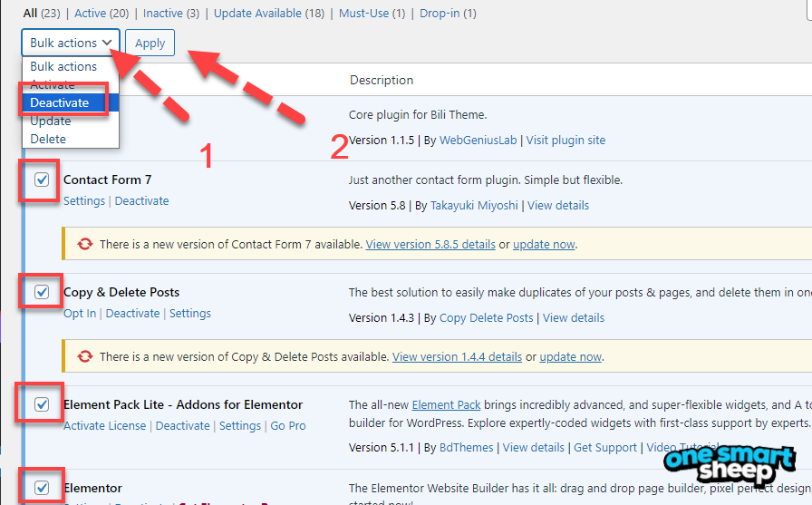View details for Element Pack Lite
This screenshot has height=505, width=812.
coord(534,448)
